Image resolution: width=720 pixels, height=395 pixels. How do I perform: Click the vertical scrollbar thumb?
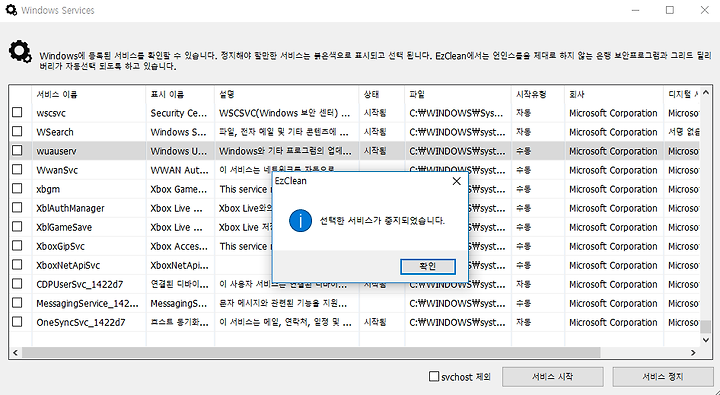coord(706,327)
